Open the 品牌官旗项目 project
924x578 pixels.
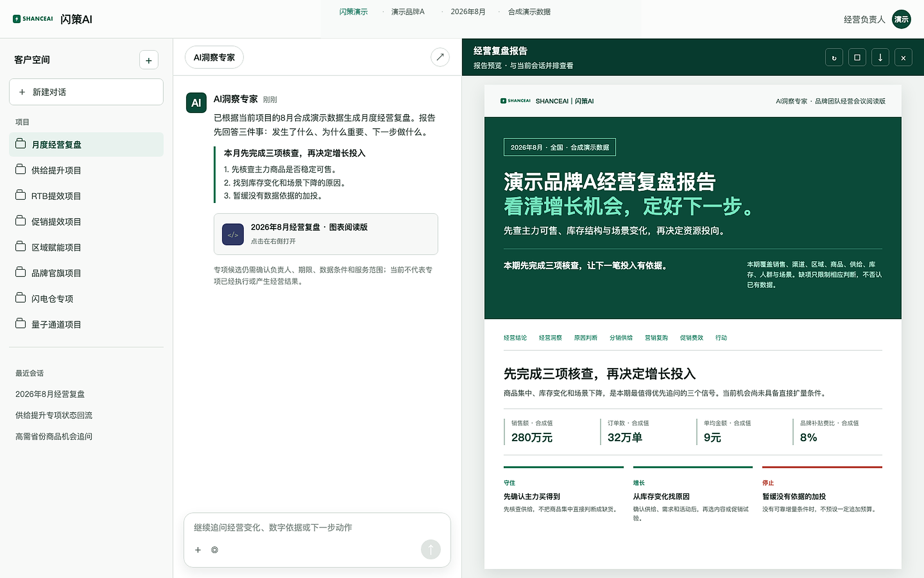point(86,273)
